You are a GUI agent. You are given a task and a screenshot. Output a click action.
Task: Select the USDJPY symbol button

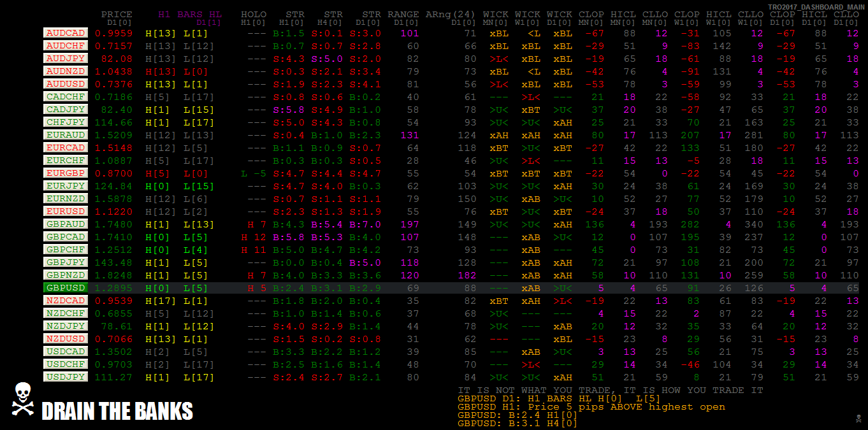[x=66, y=376]
